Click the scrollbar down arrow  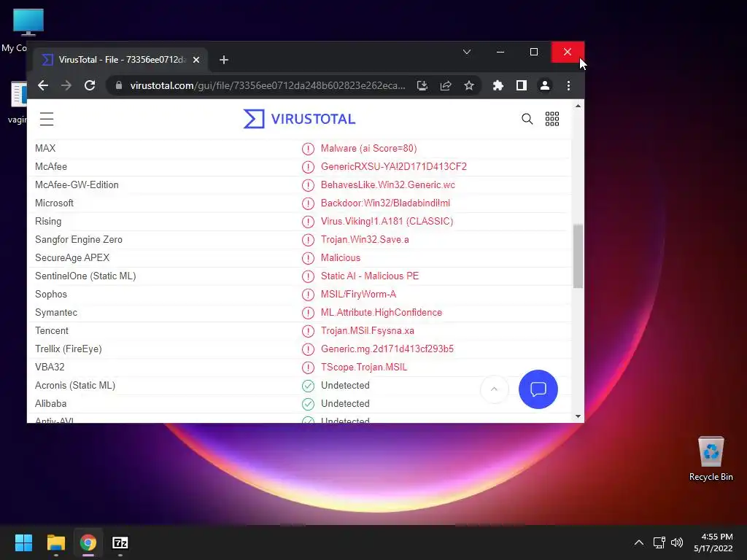(x=578, y=416)
